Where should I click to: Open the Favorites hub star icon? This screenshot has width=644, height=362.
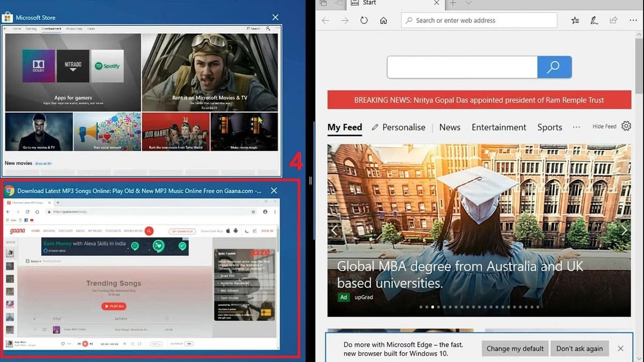click(x=575, y=20)
